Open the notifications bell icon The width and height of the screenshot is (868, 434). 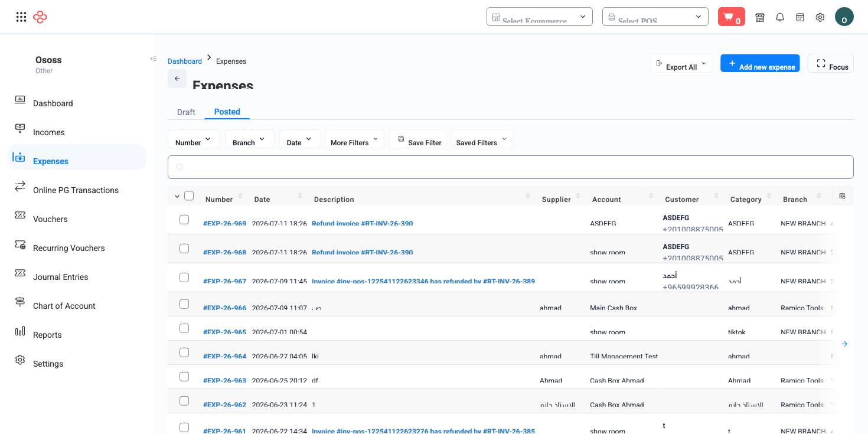780,17
